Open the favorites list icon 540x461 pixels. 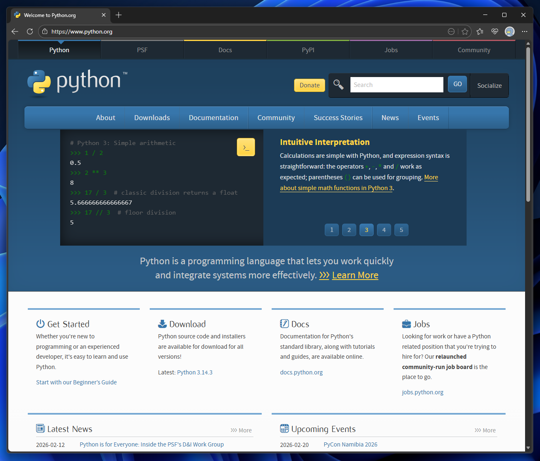(480, 32)
